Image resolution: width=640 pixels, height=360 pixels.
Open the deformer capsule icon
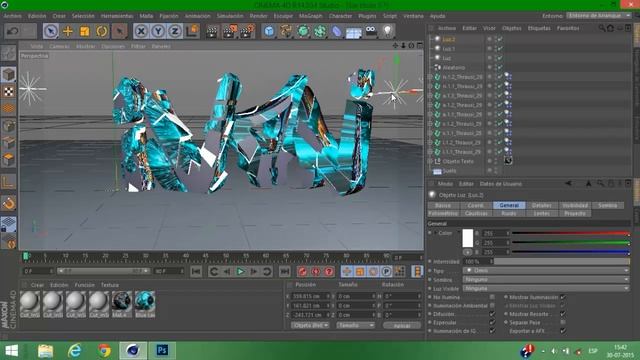[x=337, y=31]
